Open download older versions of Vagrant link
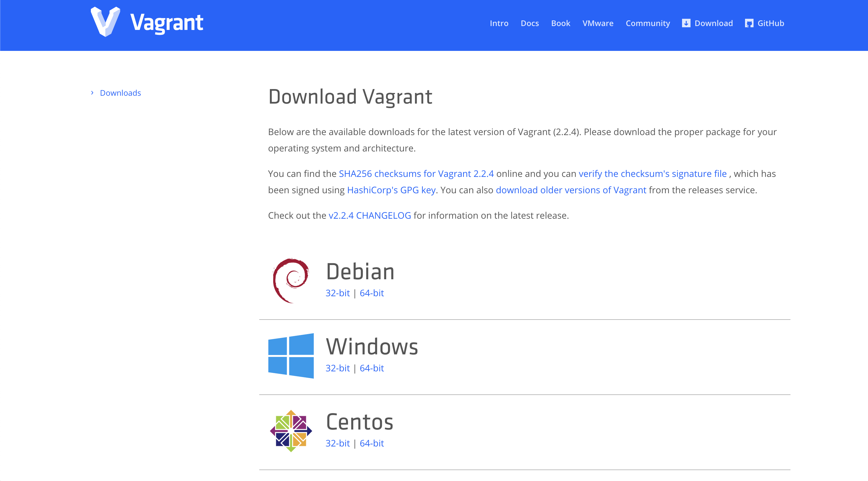 point(571,190)
